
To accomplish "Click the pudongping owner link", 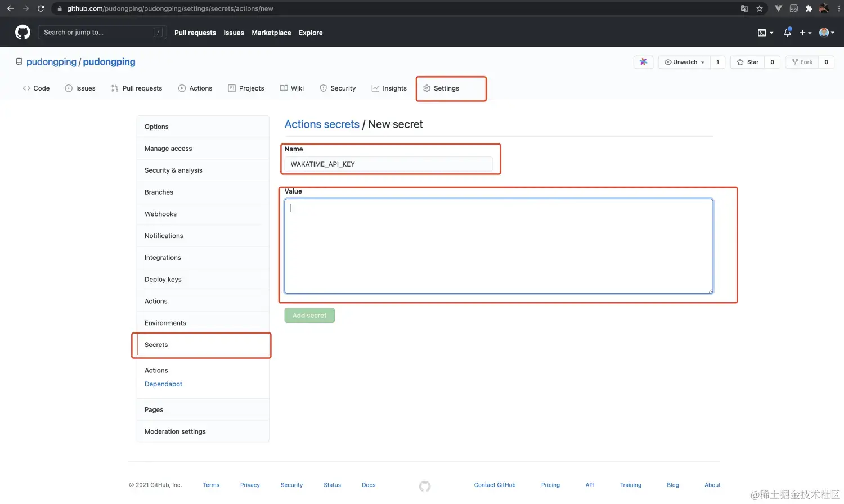I will [x=51, y=62].
